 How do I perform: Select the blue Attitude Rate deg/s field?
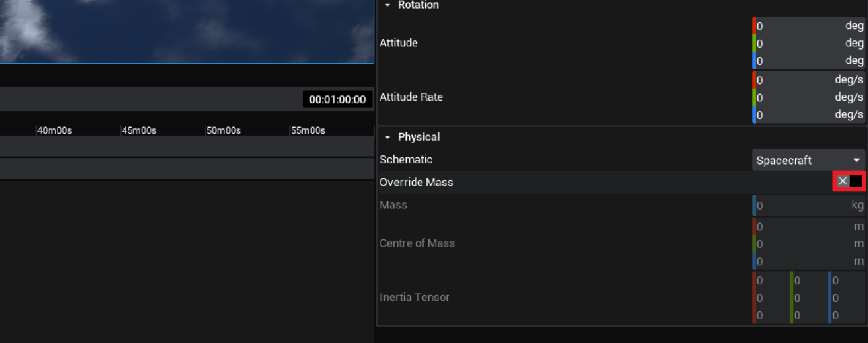(x=807, y=115)
